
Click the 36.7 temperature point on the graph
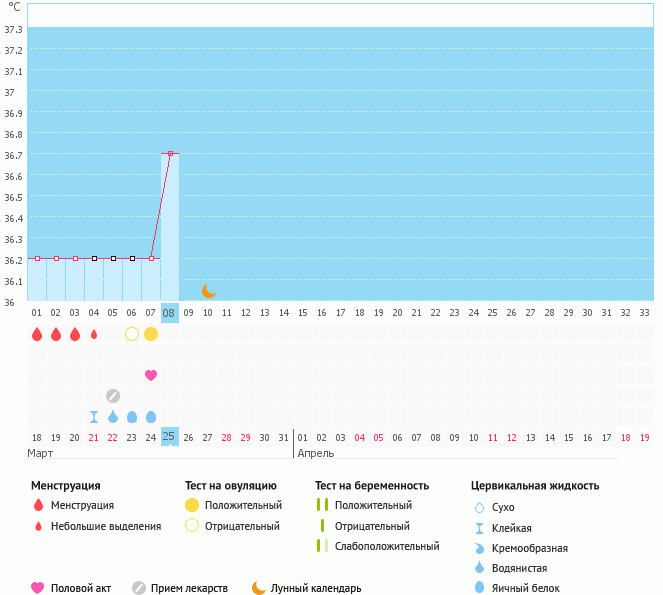click(x=170, y=153)
